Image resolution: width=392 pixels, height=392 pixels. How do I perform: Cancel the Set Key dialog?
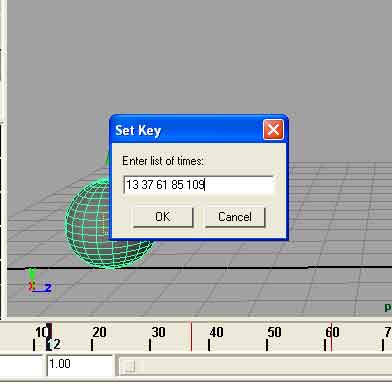pyautogui.click(x=235, y=217)
